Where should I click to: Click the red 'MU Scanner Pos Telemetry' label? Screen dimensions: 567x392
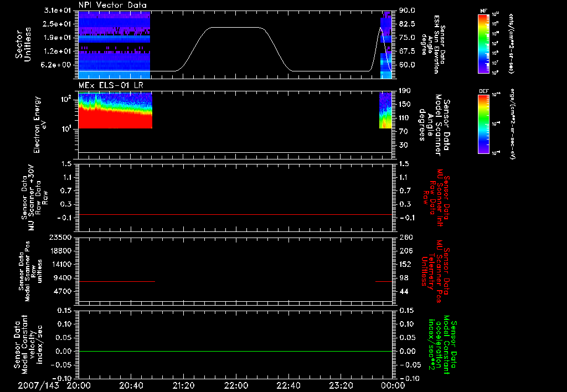click(x=435, y=271)
